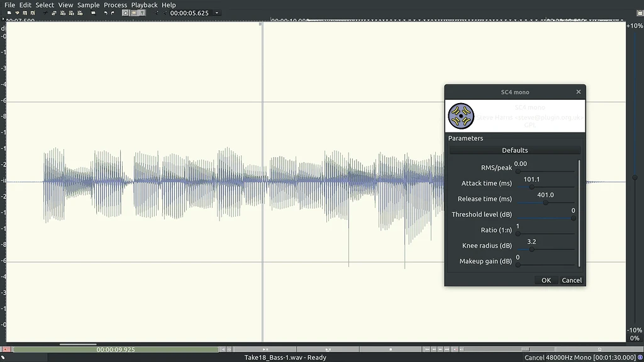Click the info icon in the status bar
Screen dimensions: 644x362
tap(640, 358)
